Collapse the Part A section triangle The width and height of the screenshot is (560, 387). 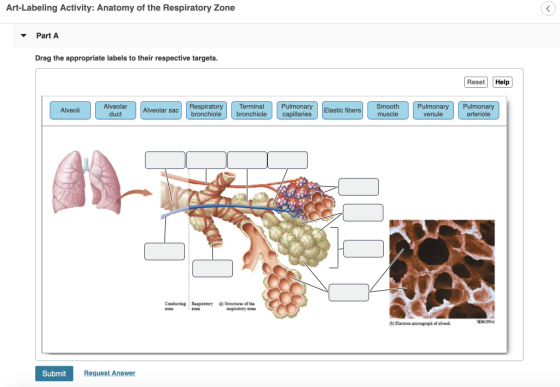click(24, 35)
